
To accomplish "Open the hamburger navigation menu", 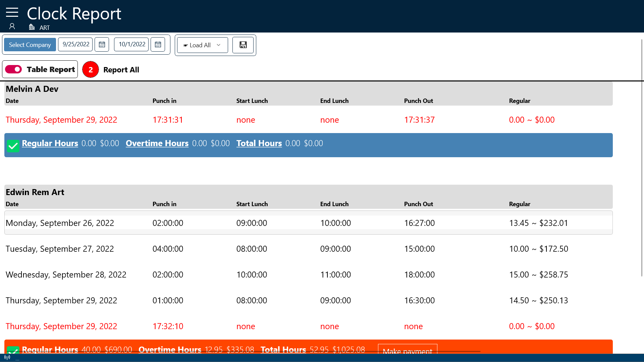I will tap(12, 12).
